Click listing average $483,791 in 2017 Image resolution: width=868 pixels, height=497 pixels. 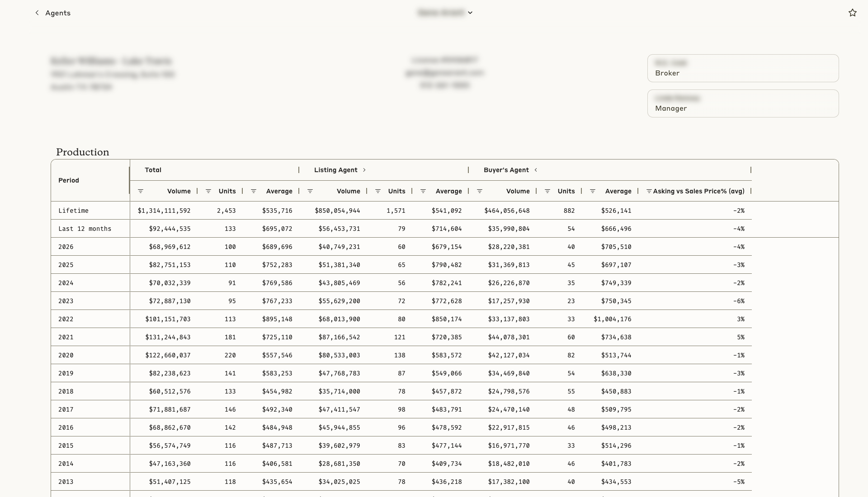(447, 409)
